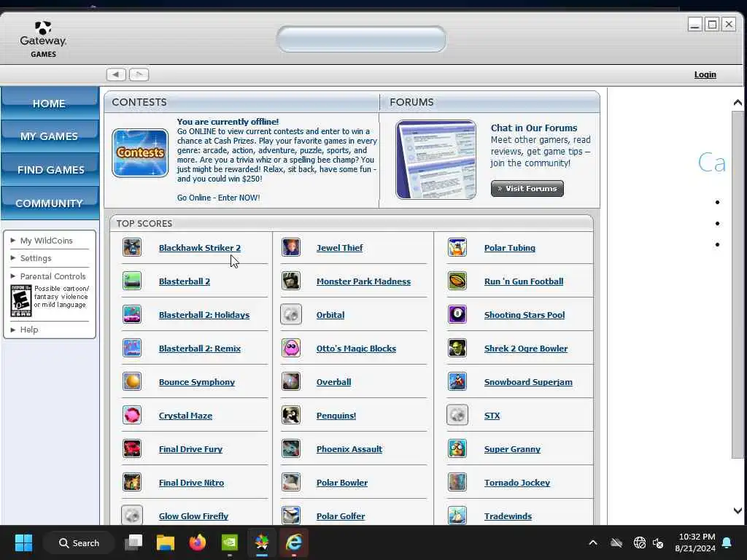Click the empty search field at top

(x=361, y=39)
